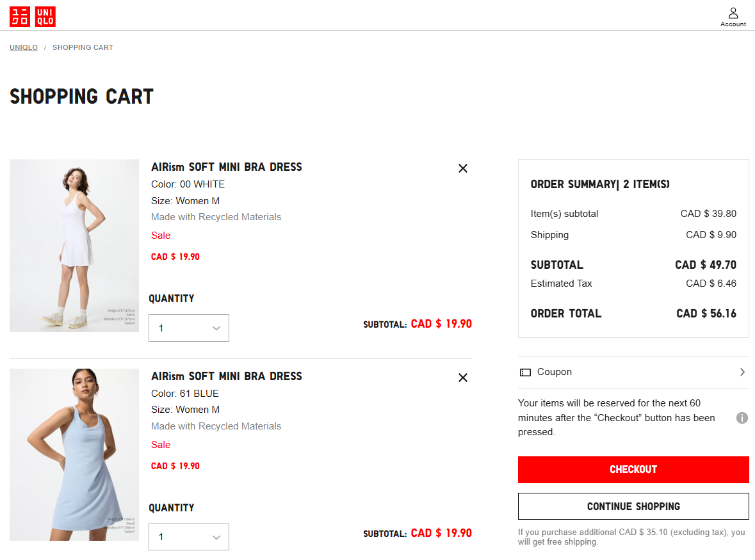Select CONTINUE SHOPPING
755x560 pixels.
pyautogui.click(x=633, y=506)
